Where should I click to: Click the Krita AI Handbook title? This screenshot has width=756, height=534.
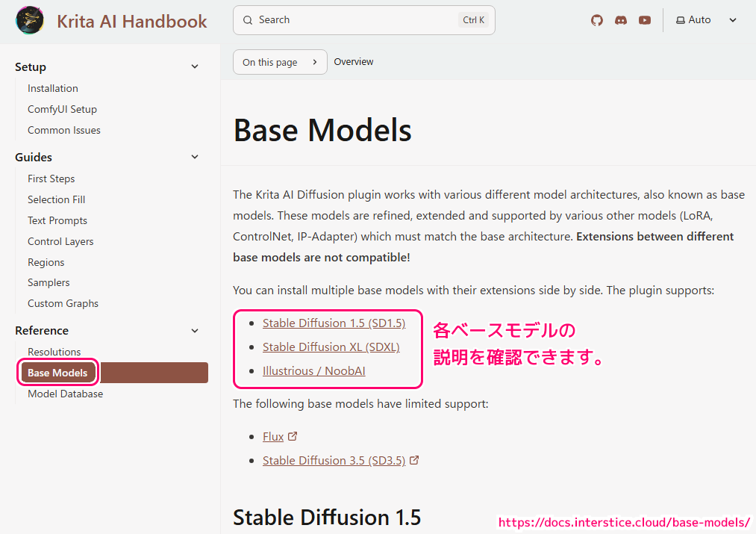click(x=131, y=21)
